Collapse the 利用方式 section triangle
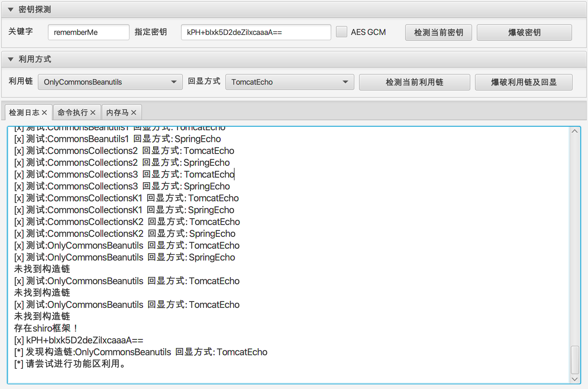The width and height of the screenshot is (588, 389). tap(11, 59)
